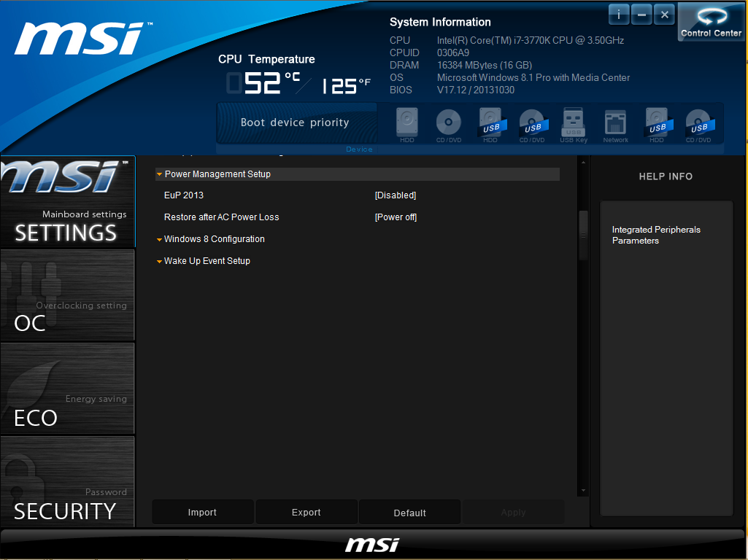Open the SETTINGS mainboard settings tab
The image size is (748, 560).
[68, 201]
